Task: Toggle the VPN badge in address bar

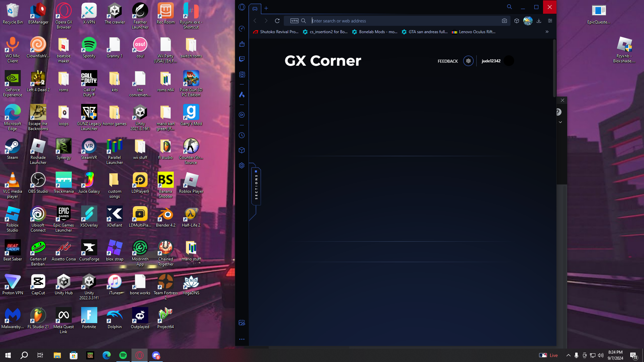Action: click(x=294, y=21)
